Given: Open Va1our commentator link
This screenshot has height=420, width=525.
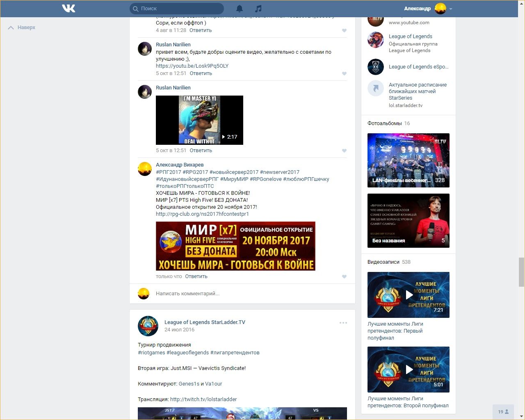Looking at the screenshot, I should tap(214, 384).
